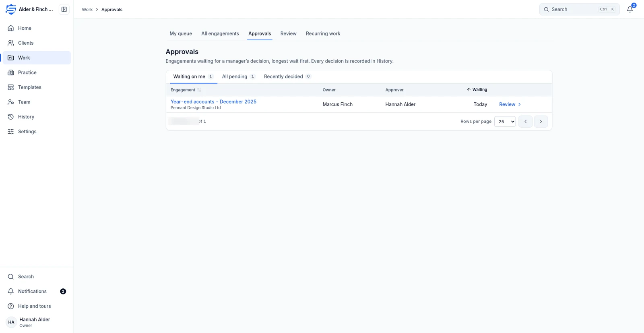Open Settings in the sidebar menu
This screenshot has height=333, width=644.
tap(37, 132)
